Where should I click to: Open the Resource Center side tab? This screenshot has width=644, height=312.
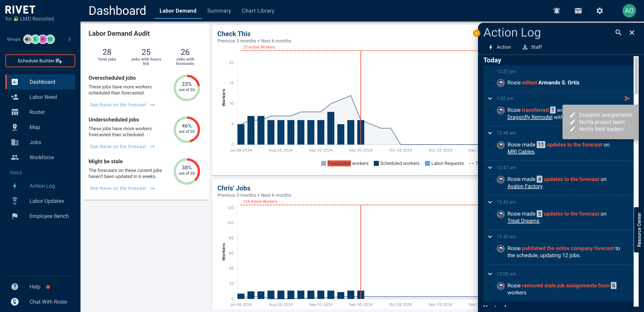point(639,230)
